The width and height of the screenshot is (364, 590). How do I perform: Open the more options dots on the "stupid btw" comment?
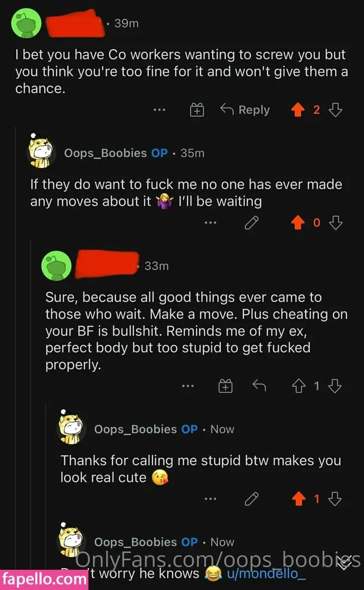click(211, 498)
